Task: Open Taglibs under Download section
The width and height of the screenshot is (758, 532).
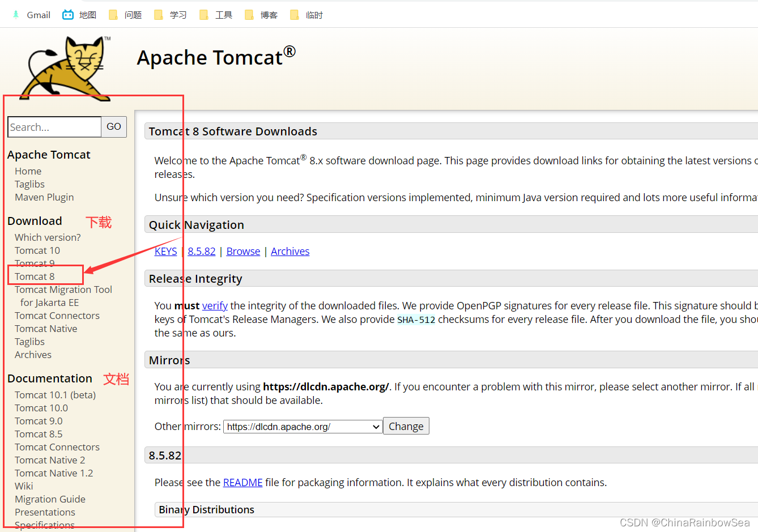Action: tap(29, 342)
